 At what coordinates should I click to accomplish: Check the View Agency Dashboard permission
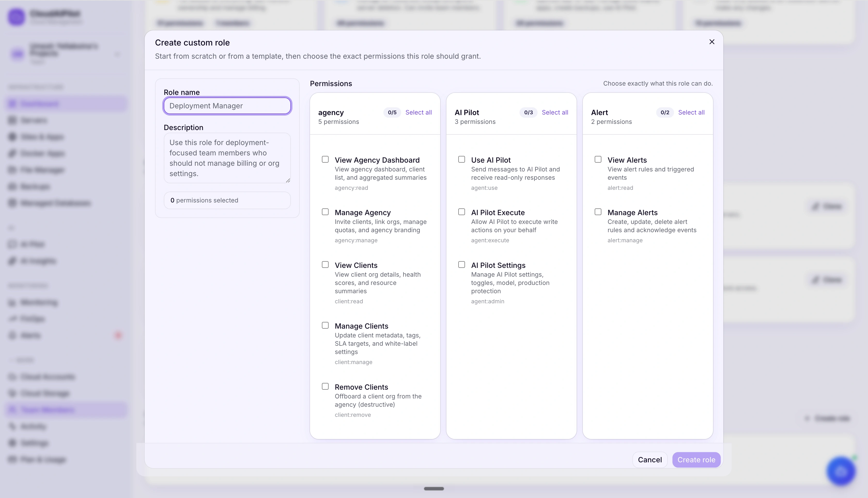pos(325,159)
